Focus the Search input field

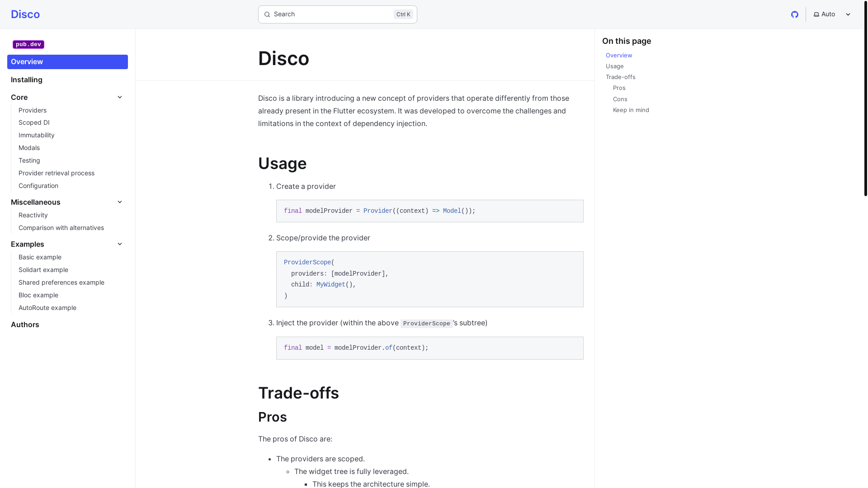point(337,14)
